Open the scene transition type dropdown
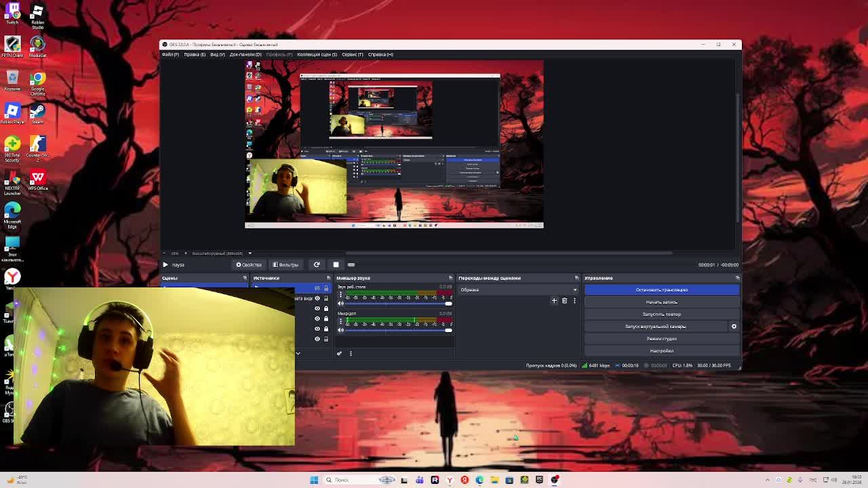The height and width of the screenshot is (488, 868). (x=518, y=289)
